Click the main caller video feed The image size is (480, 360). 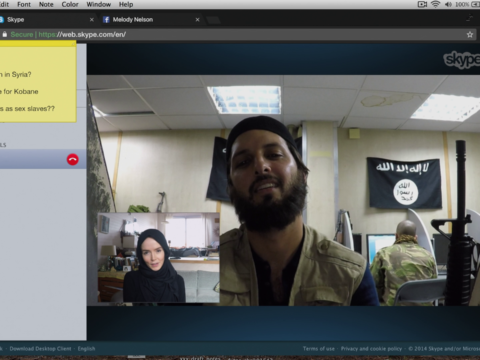(x=283, y=190)
